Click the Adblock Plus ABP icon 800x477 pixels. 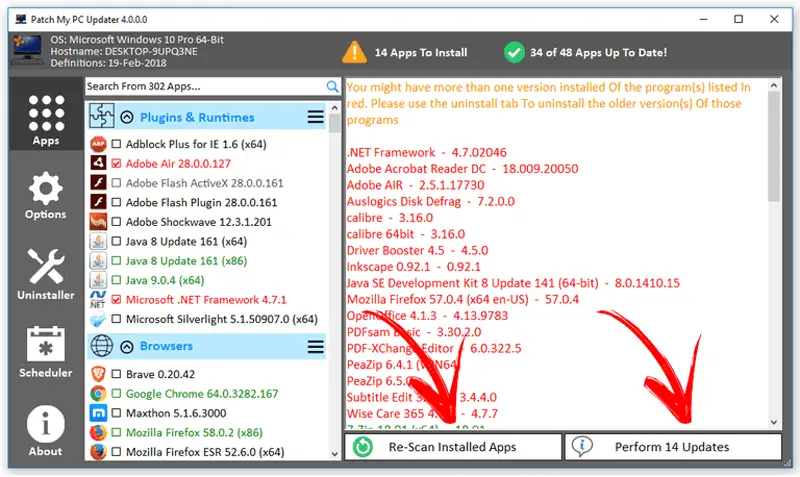coord(98,144)
